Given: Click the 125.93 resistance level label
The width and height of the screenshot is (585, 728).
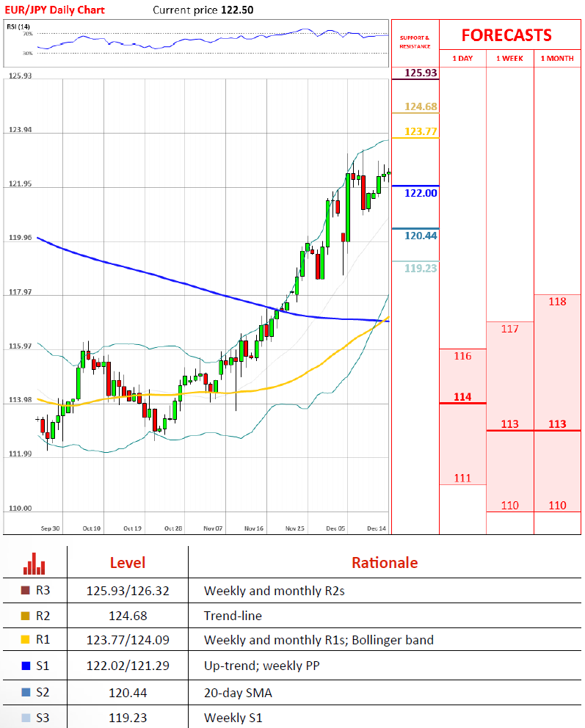Looking at the screenshot, I should [x=421, y=73].
